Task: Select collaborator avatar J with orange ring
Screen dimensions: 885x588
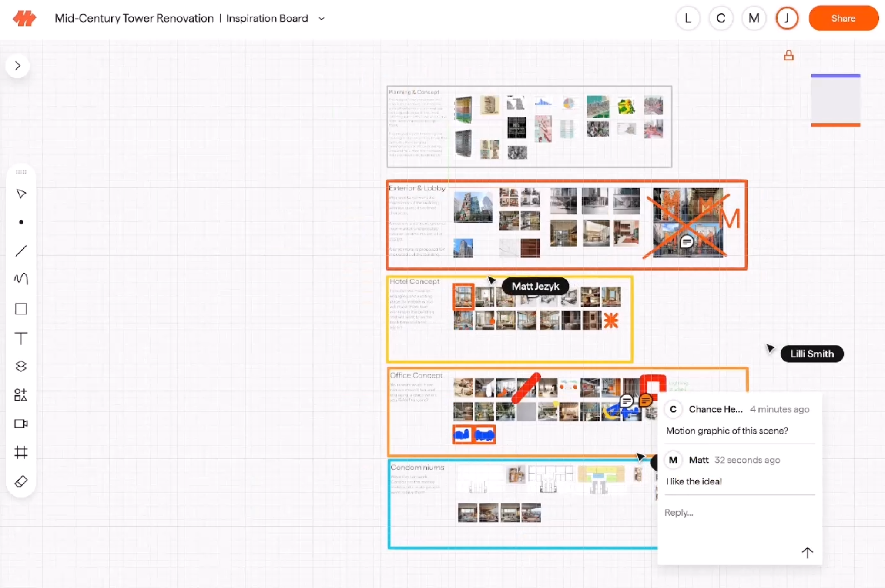Action: pyautogui.click(x=787, y=18)
